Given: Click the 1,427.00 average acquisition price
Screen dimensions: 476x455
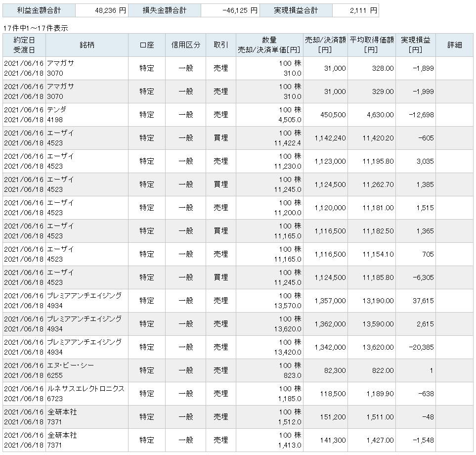Looking at the screenshot, I should (380, 440).
